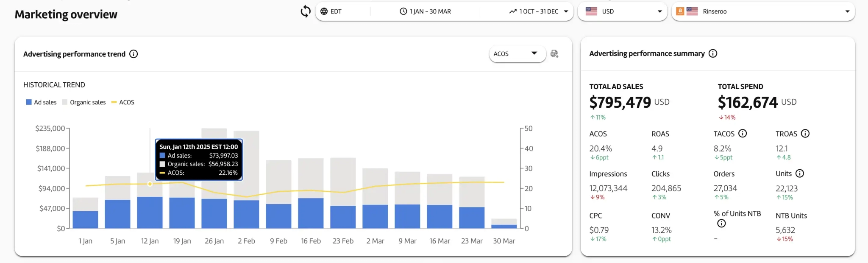Toggle Organic sales series in legend
This screenshot has width=868, height=263.
tap(84, 102)
